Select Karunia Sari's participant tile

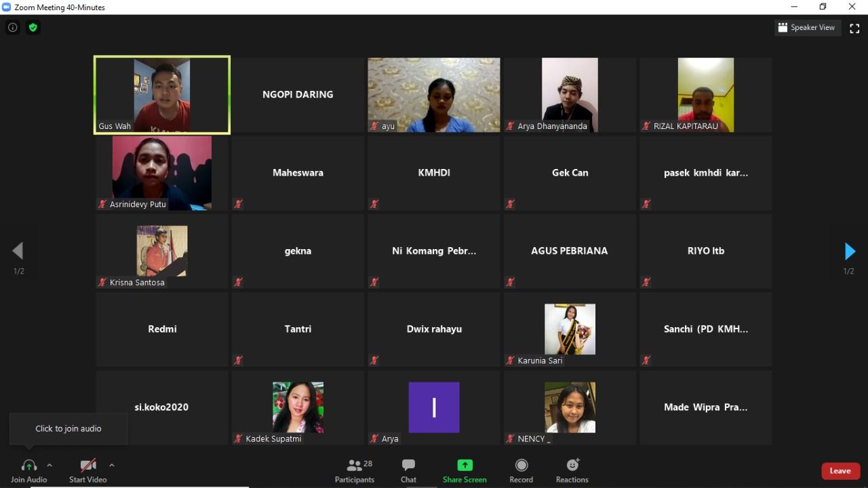(x=570, y=329)
